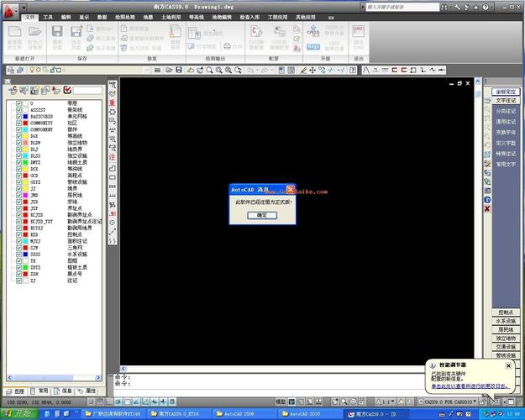This screenshot has width=525, height=420.
Task: Toggle the DGX layer checkbox
Action: coord(18,136)
